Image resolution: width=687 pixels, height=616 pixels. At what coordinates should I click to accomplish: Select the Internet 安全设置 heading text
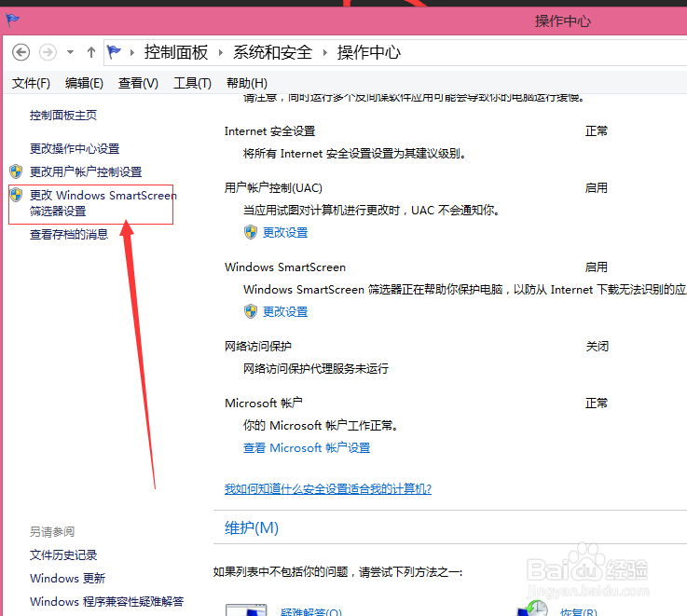[270, 131]
